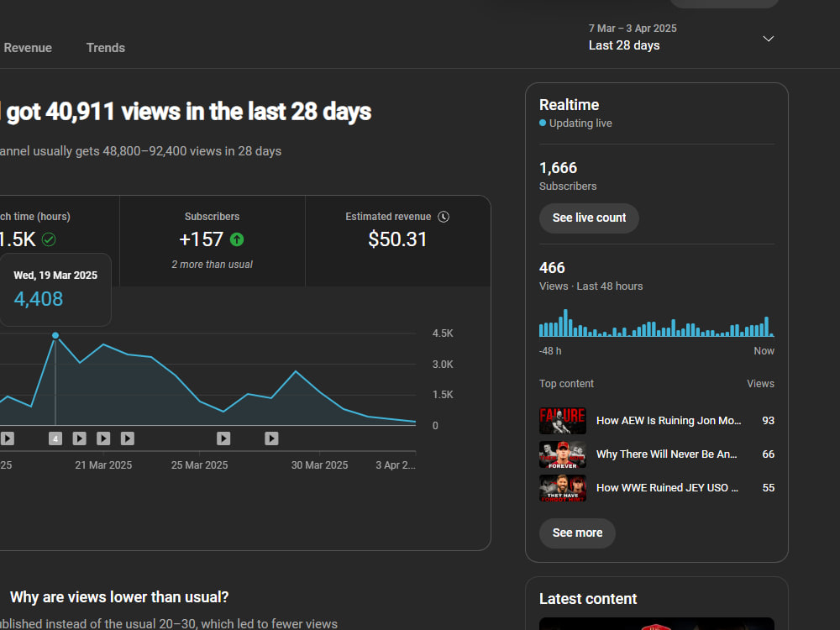The image size is (840, 630).
Task: Select the Watch time (hours) metric card
Action: pos(60,241)
